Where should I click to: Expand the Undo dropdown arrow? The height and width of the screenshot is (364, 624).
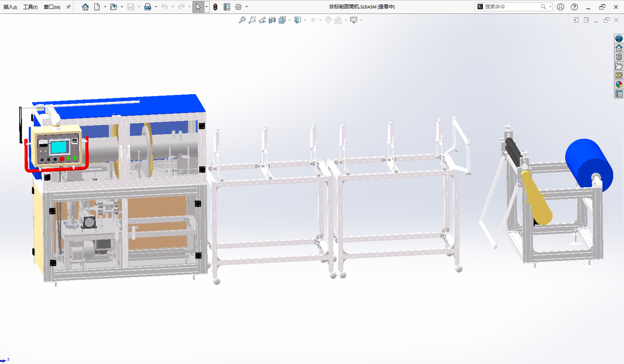pos(172,7)
